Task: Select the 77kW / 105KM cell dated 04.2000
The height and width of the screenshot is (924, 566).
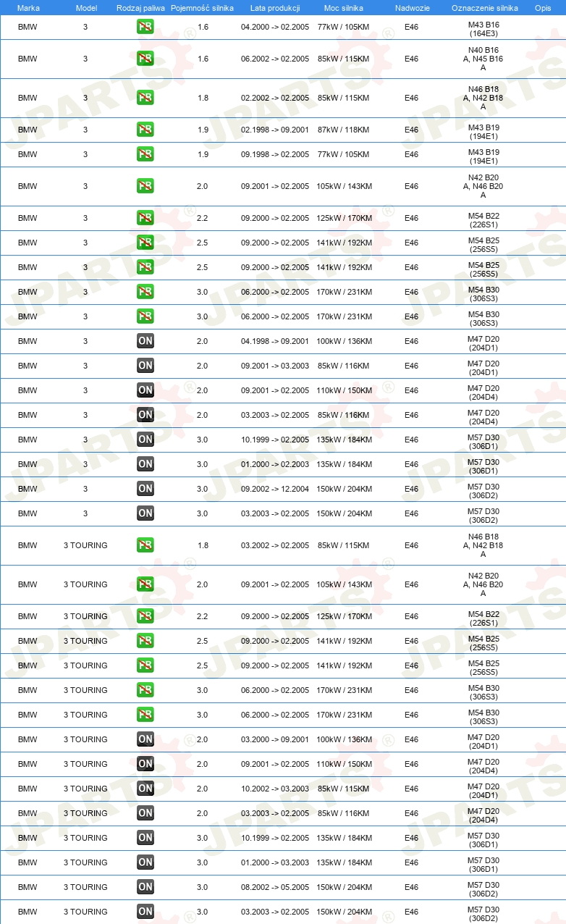Action: pyautogui.click(x=343, y=27)
